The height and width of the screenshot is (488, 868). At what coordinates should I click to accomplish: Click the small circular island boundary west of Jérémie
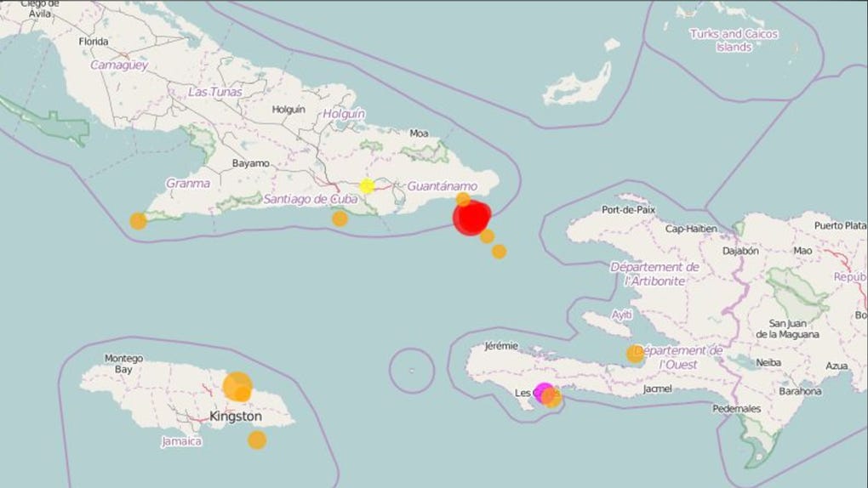point(412,371)
